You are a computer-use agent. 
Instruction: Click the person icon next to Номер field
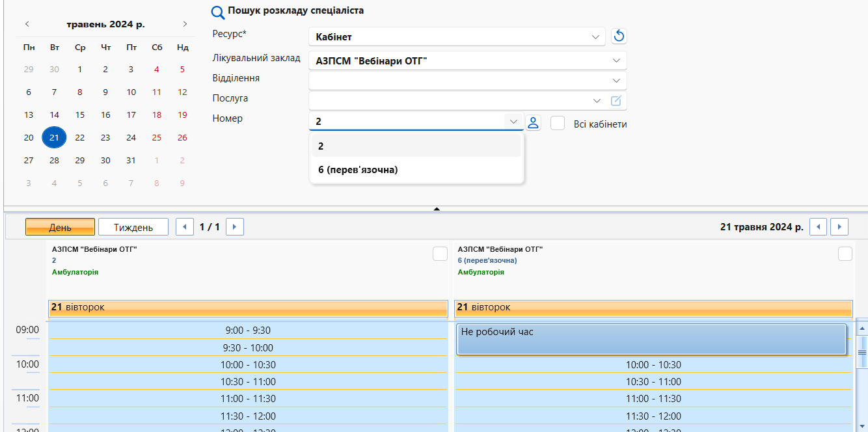pos(534,122)
